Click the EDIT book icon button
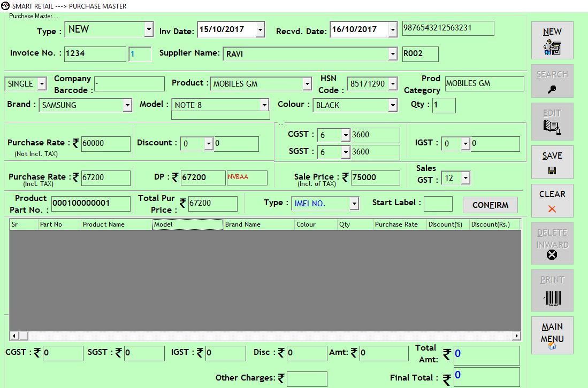 (552, 121)
